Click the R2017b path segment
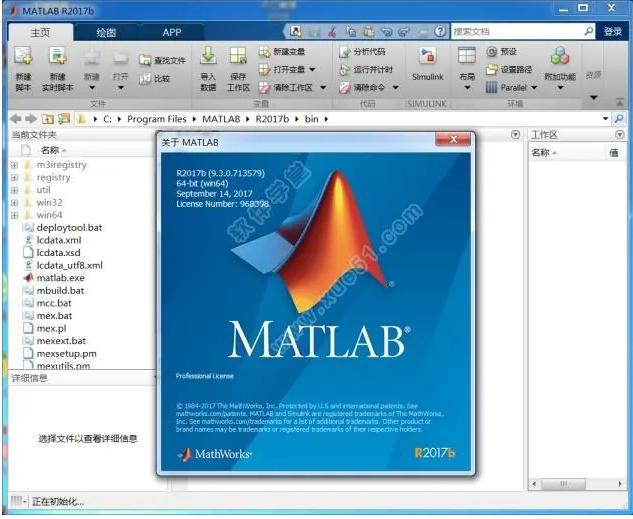Screen dimensions: 633x519 tap(272, 119)
